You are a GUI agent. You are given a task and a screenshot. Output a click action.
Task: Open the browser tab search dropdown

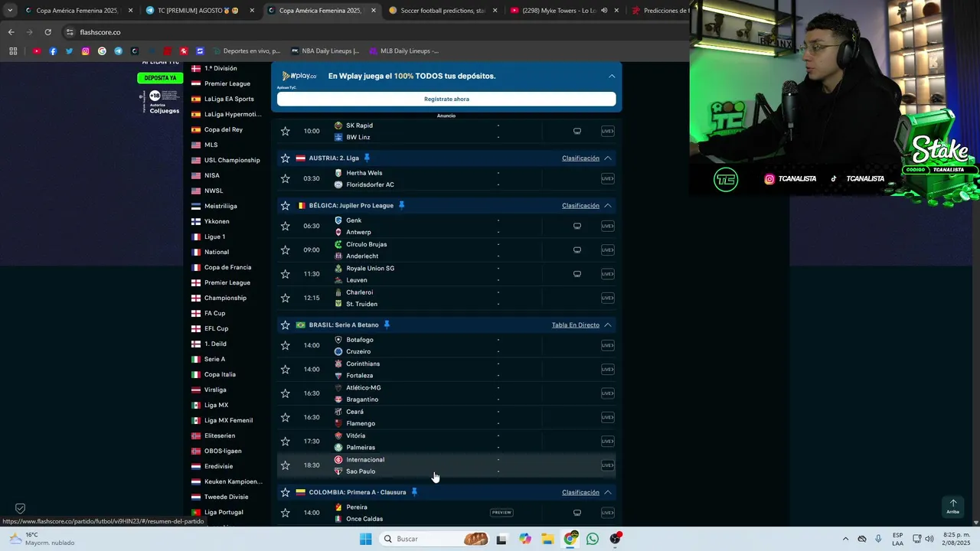click(10, 11)
